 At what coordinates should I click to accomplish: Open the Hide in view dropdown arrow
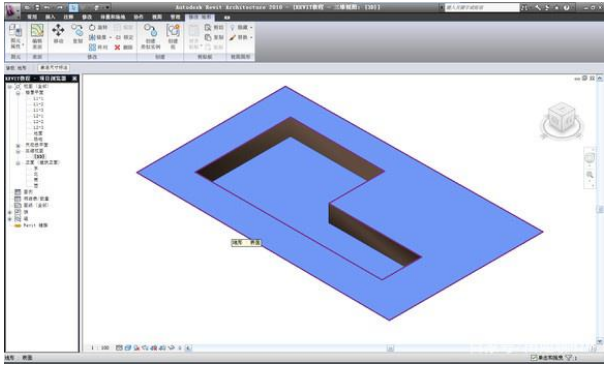(251, 28)
